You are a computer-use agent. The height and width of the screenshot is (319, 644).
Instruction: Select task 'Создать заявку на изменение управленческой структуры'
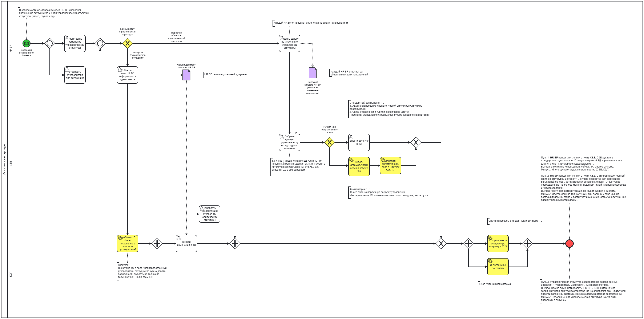coord(290,44)
